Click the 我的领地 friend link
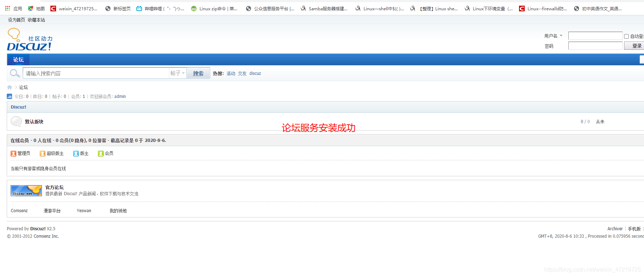 tap(118, 211)
